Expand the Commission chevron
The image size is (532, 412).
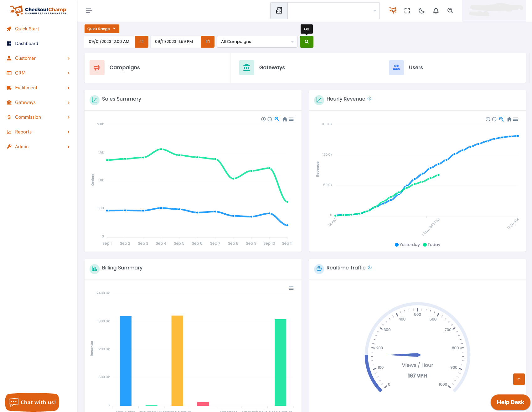68,117
